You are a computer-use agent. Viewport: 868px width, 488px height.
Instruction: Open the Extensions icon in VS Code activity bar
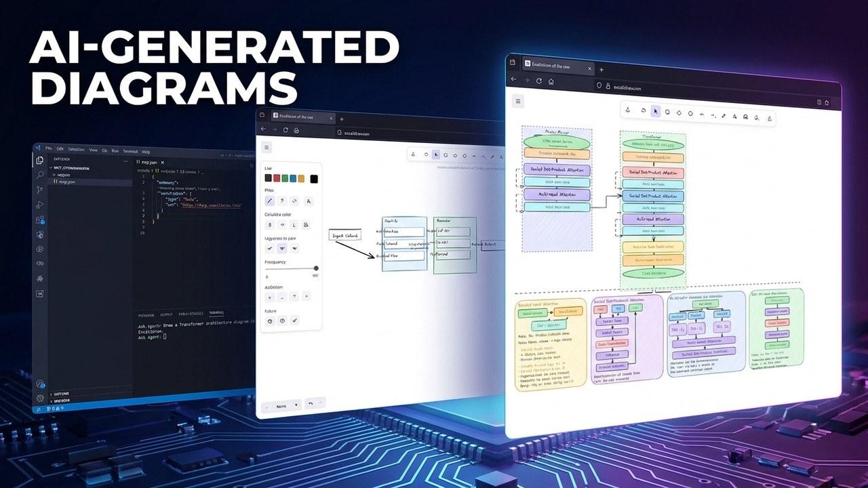point(40,220)
